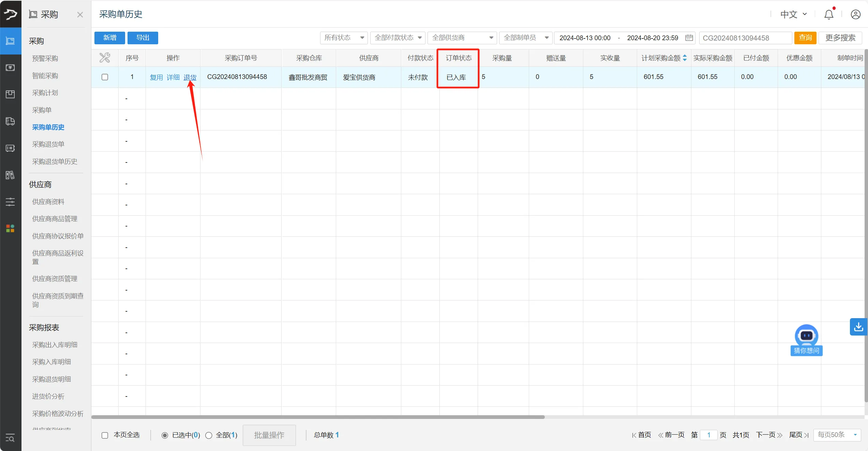Sort by 计划采购金额 using the sort arrows

685,58
